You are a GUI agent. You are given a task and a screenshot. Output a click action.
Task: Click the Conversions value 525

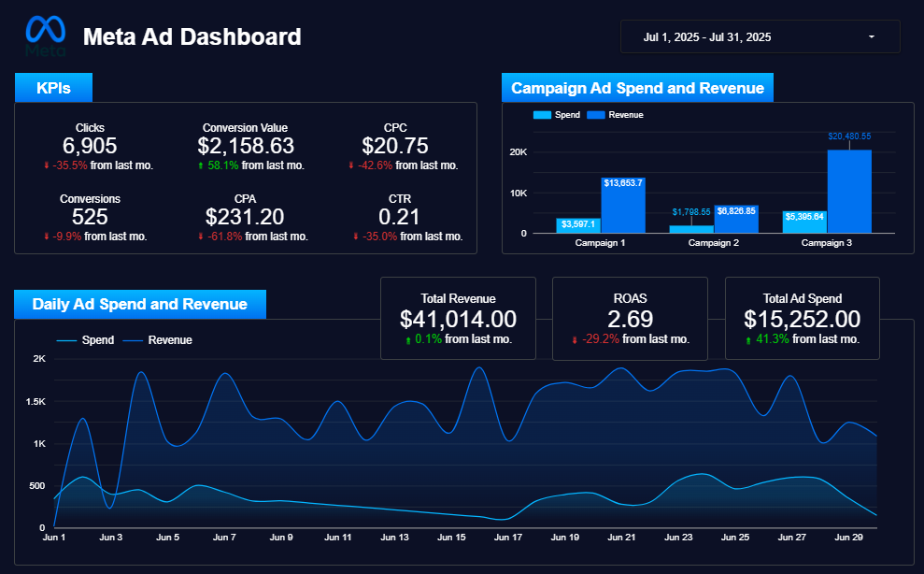click(x=90, y=217)
